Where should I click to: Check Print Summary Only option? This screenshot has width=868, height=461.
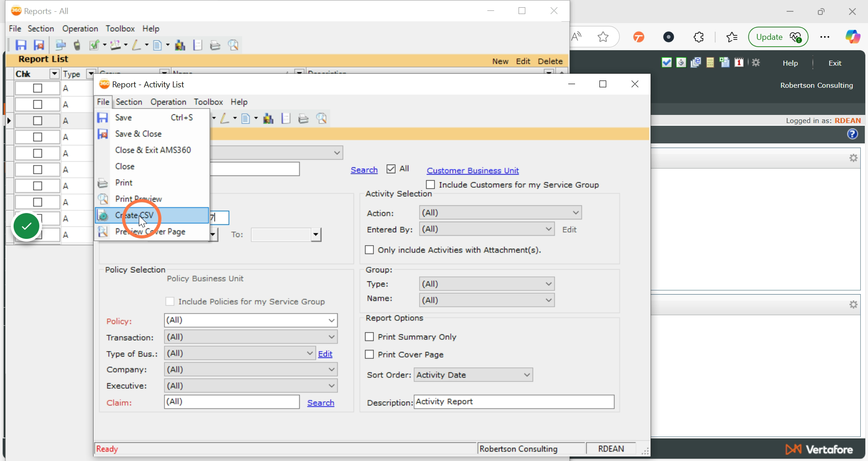coord(369,337)
